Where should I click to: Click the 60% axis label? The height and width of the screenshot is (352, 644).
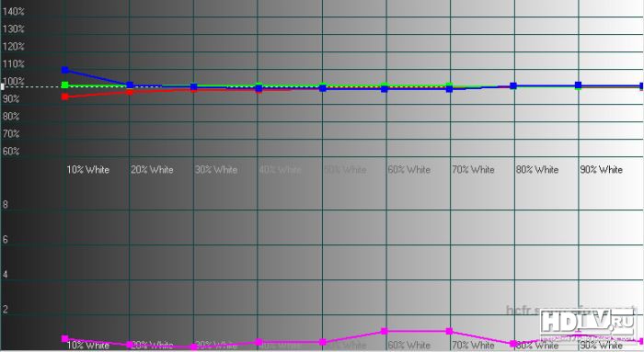tap(11, 152)
